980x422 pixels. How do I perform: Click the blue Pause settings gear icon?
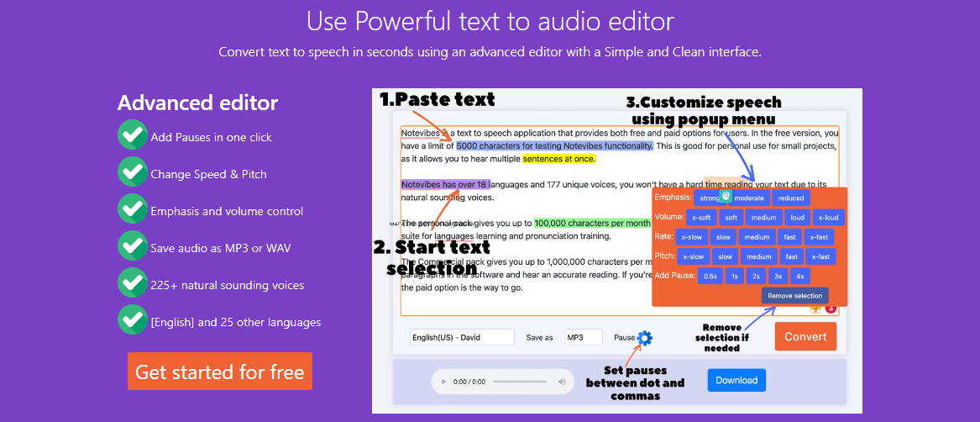(x=644, y=338)
